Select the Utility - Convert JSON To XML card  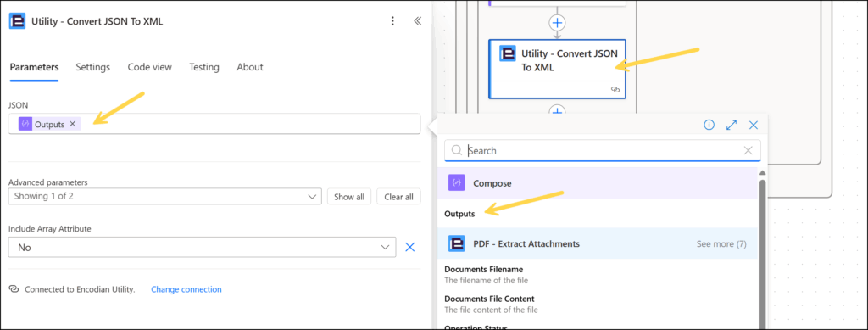[557, 69]
